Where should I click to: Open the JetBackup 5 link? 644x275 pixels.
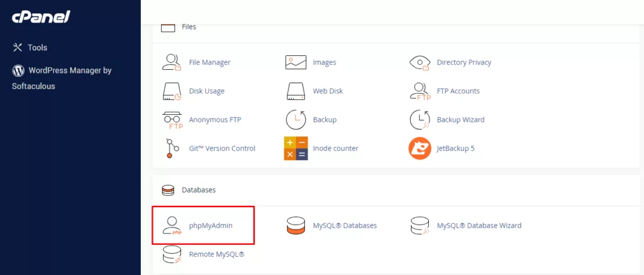[456, 148]
